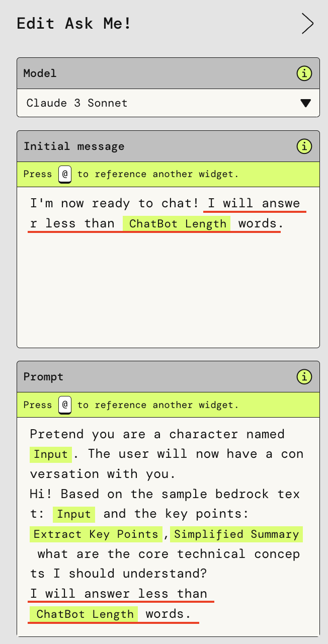Open info icon for Model section

coord(304,73)
